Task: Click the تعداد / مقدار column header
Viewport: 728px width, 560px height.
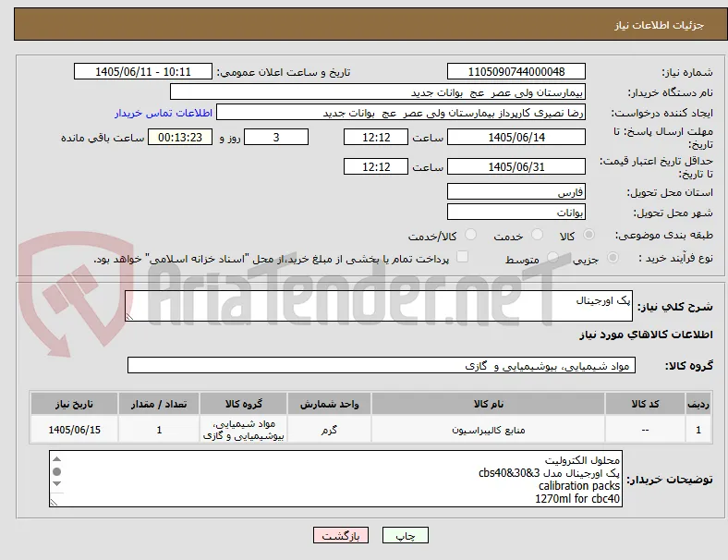Action: [159, 404]
